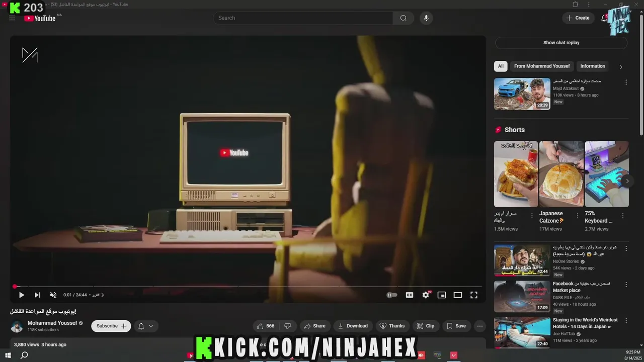This screenshot has width=644, height=362.
Task: Select the All filter chip
Action: pyautogui.click(x=501, y=66)
